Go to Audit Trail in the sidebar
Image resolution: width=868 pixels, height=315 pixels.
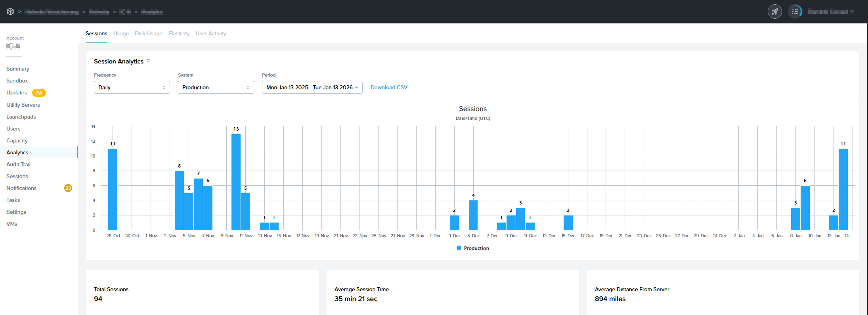point(18,164)
